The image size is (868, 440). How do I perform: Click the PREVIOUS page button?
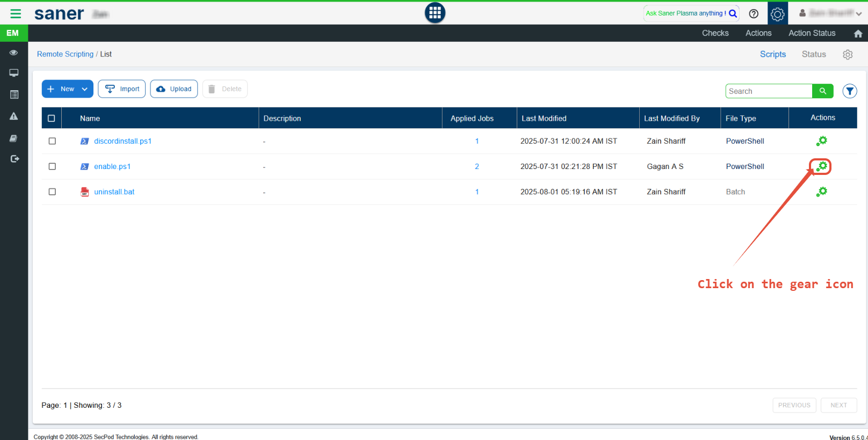(794, 405)
